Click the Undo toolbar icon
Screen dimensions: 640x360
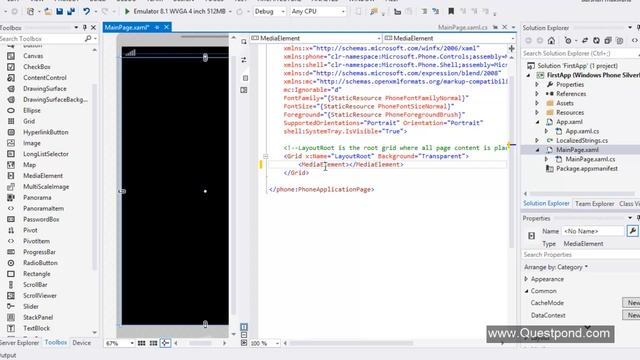tap(87, 11)
